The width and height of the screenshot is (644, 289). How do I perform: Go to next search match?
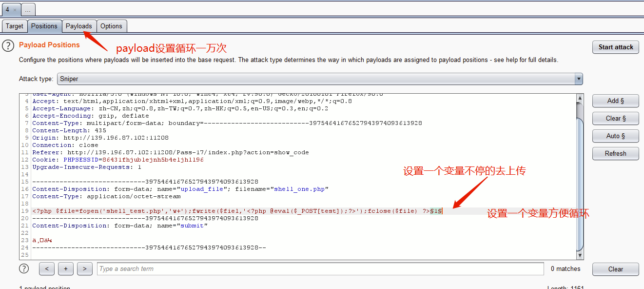click(x=85, y=268)
